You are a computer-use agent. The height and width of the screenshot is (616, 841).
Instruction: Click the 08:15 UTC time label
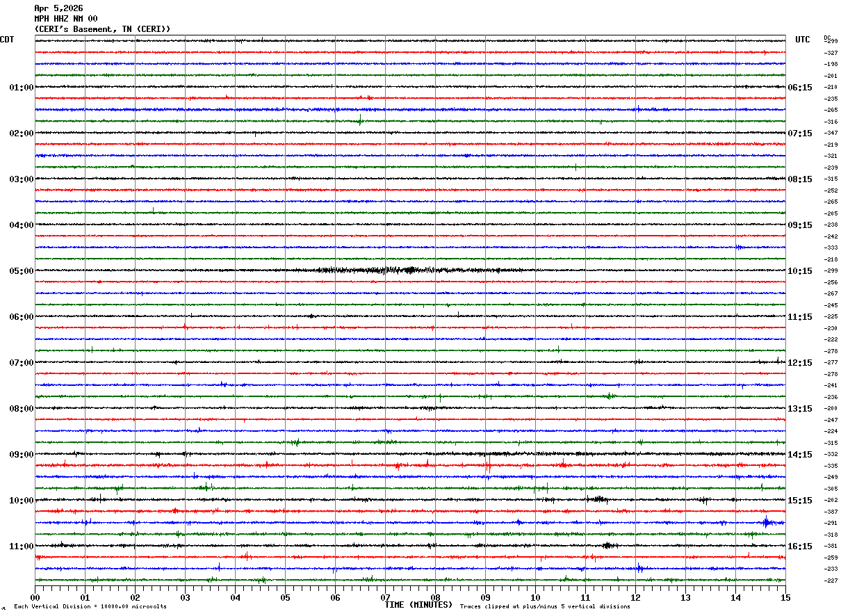tap(799, 179)
